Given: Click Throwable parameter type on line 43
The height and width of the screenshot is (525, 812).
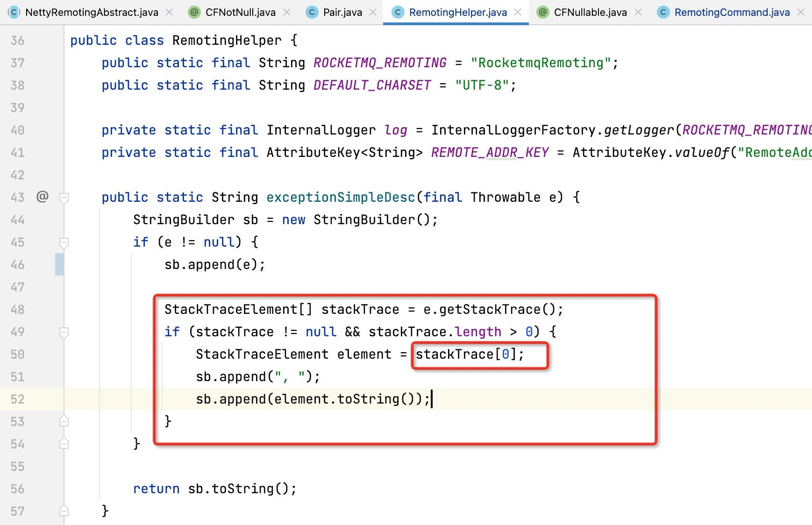Looking at the screenshot, I should pyautogui.click(x=506, y=198).
